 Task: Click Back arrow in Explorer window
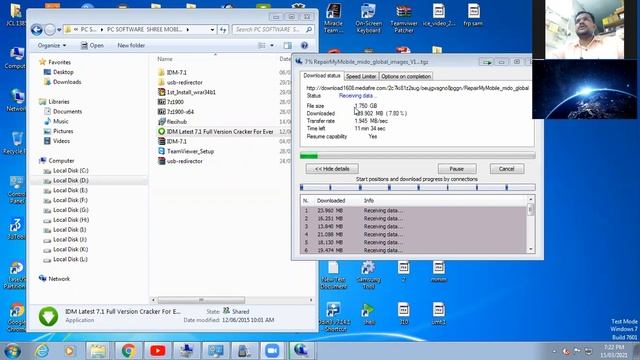pyautogui.click(x=37, y=29)
